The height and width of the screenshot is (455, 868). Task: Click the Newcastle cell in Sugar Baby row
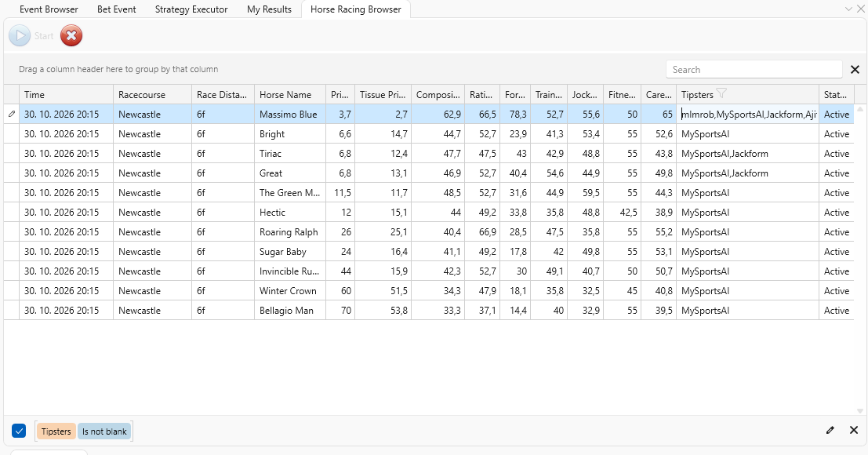tap(152, 252)
